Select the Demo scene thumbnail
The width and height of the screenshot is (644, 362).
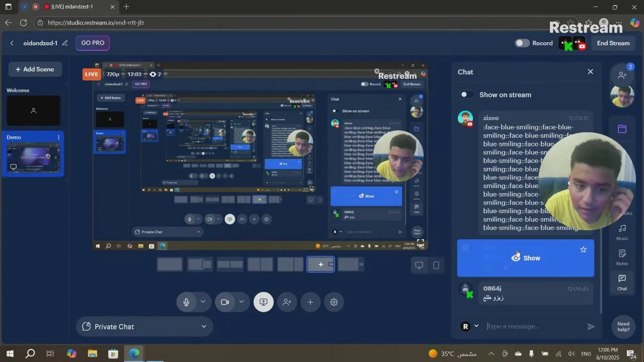33,157
